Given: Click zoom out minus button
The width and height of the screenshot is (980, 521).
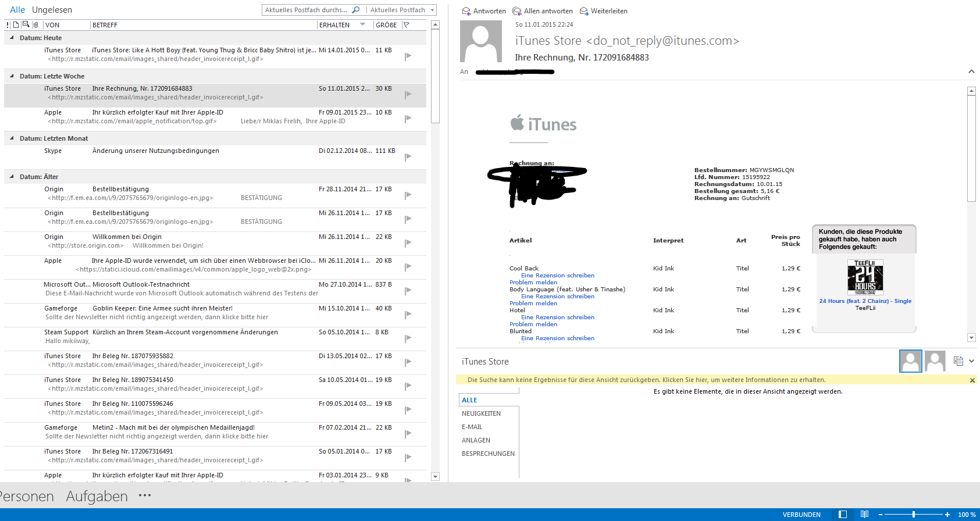Looking at the screenshot, I should (x=881, y=515).
